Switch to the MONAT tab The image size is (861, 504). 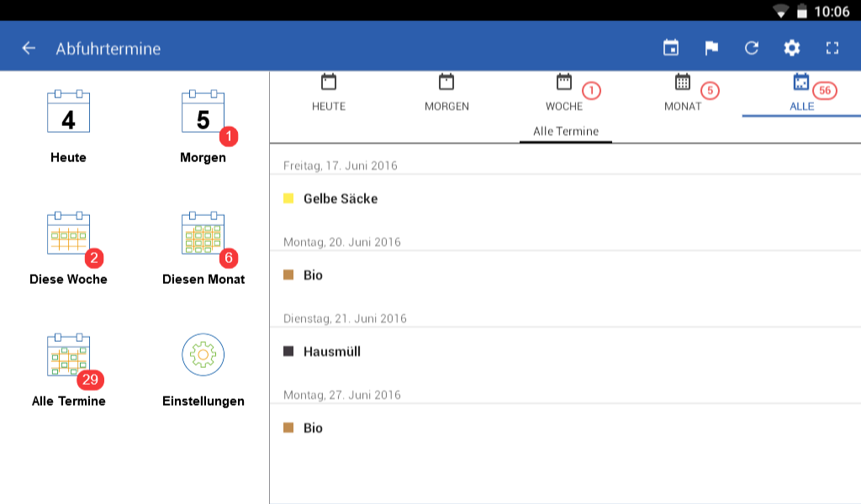point(683,93)
